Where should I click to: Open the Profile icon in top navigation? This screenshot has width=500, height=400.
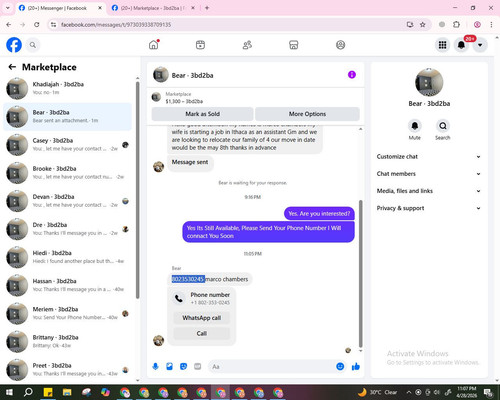[x=340, y=45]
